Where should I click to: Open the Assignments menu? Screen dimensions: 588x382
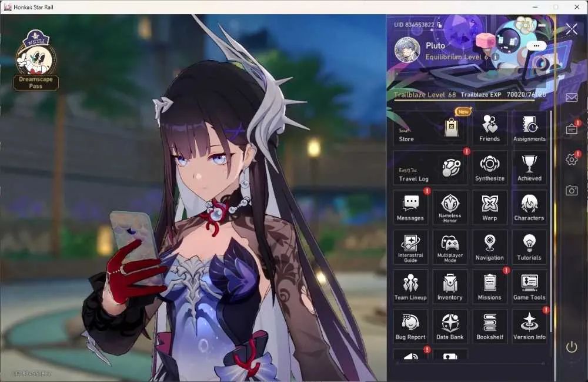530,128
